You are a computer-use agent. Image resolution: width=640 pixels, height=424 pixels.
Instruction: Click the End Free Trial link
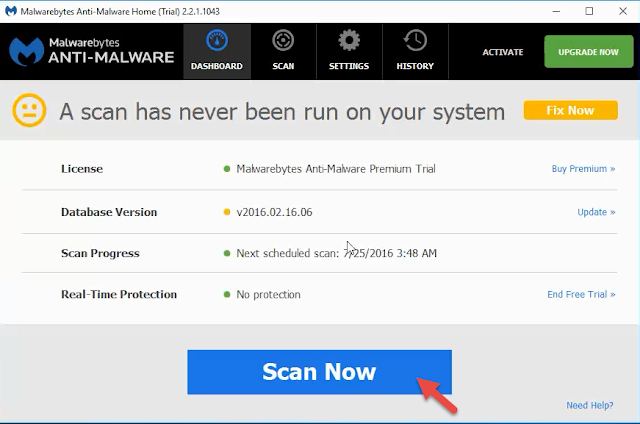click(x=581, y=294)
